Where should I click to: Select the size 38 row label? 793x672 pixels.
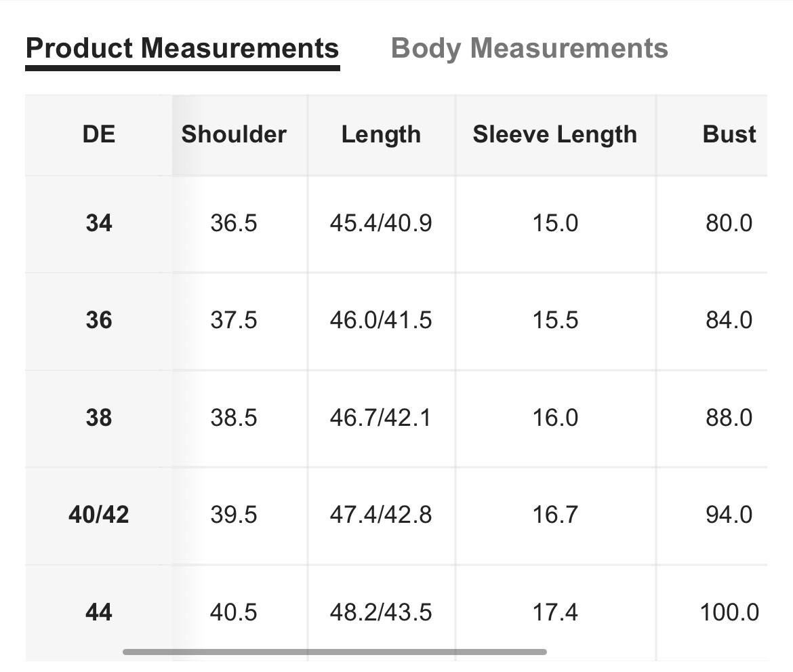[x=99, y=418]
